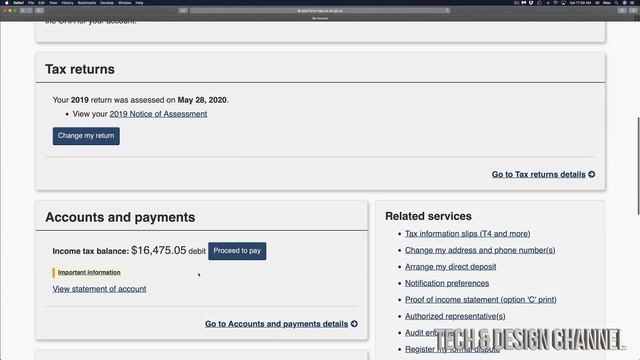Open Tax information slips (T4 and more)

[x=467, y=234]
